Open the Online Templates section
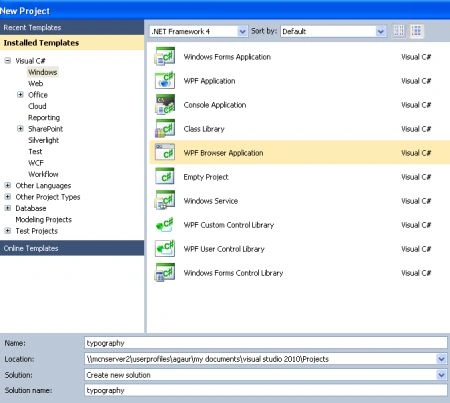The image size is (450, 403). click(72, 248)
